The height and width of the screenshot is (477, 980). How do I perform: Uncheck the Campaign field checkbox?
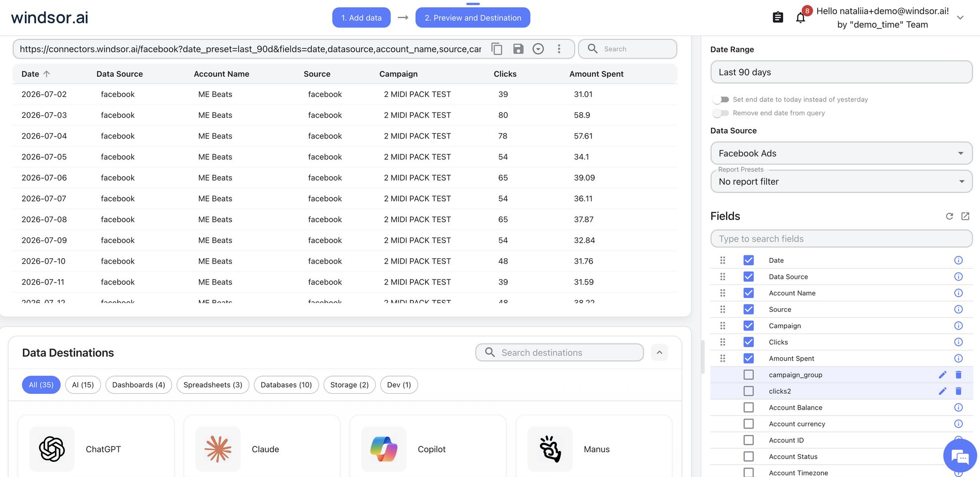(x=748, y=326)
